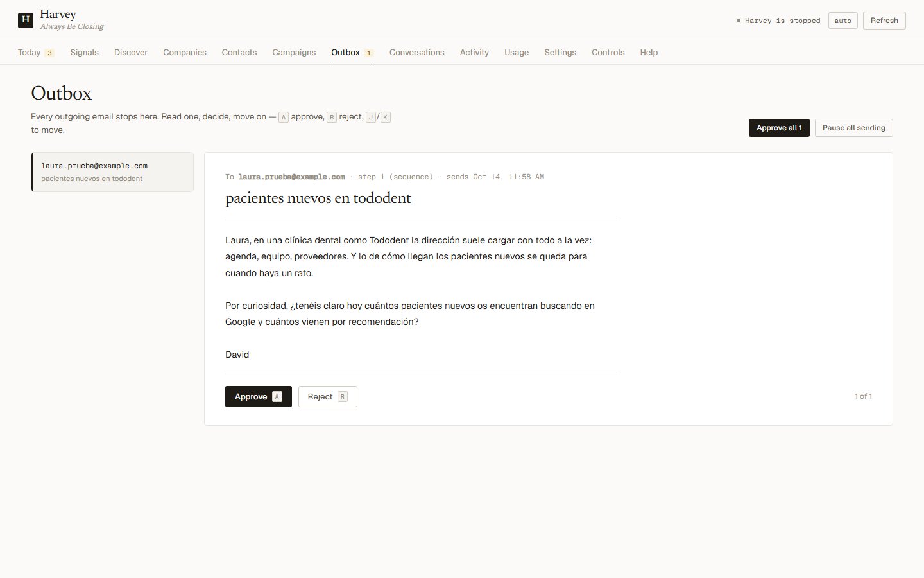The width and height of the screenshot is (924, 578).
Task: Go to the Usage tab
Action: (517, 53)
